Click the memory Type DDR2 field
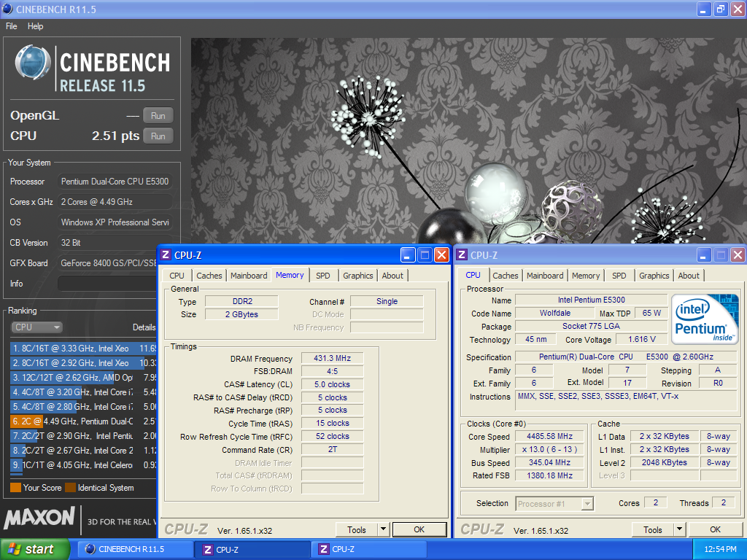This screenshot has height=560, width=747. coord(242,301)
